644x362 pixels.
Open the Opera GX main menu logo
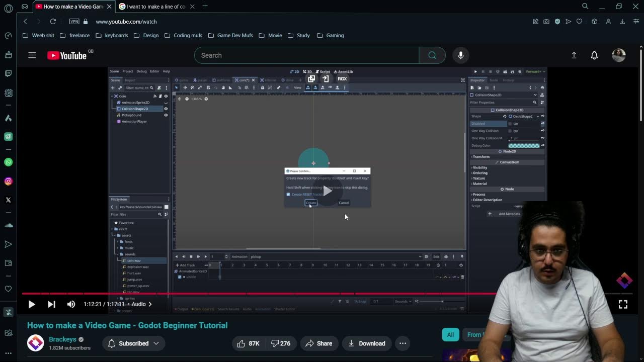point(9,9)
